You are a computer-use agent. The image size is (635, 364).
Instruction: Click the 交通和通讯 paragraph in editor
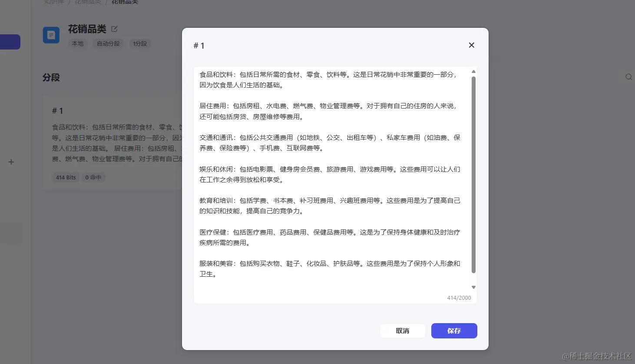pos(330,143)
